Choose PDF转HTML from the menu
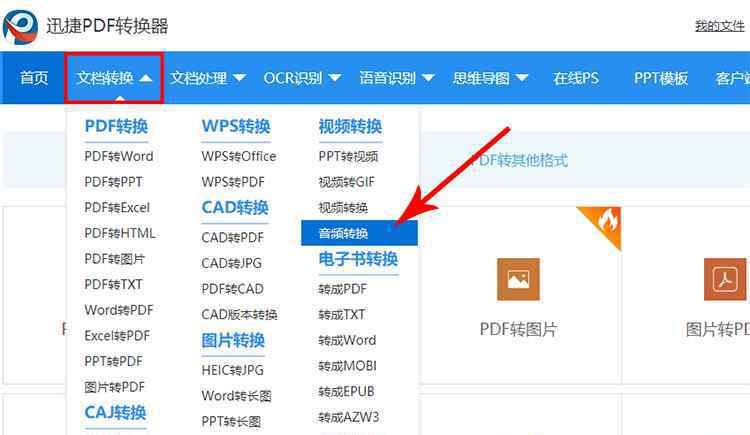Viewport: 750px width, 435px height. coord(120,234)
